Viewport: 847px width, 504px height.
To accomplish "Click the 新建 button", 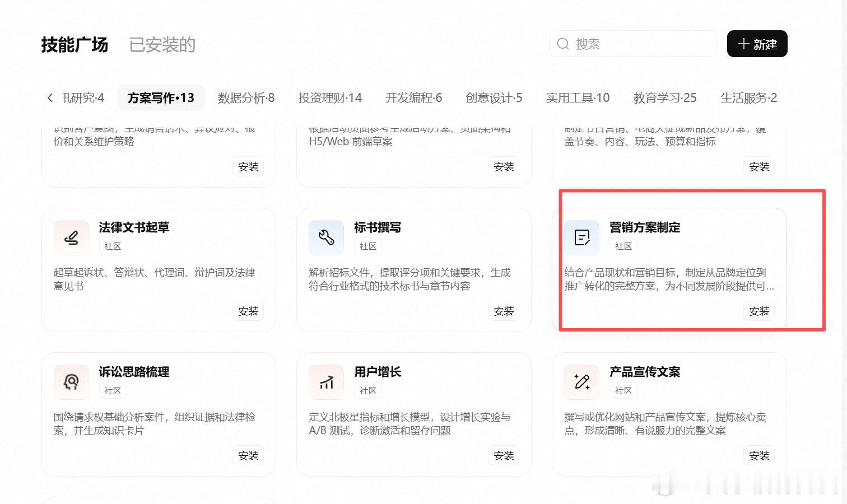I will tap(757, 44).
